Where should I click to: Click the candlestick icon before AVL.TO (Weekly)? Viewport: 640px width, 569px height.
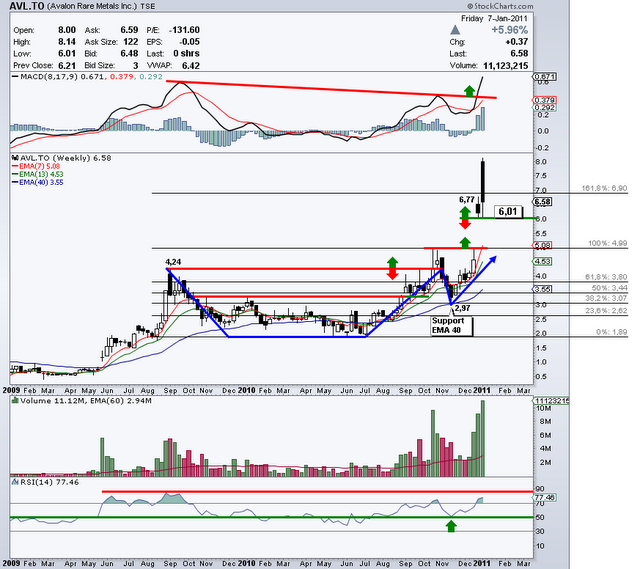15,158
